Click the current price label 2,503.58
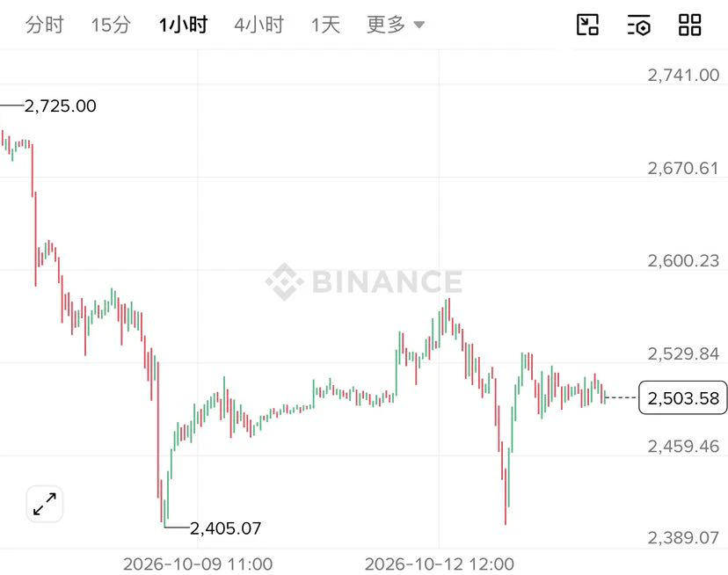This screenshot has height=575, width=728. click(x=683, y=397)
